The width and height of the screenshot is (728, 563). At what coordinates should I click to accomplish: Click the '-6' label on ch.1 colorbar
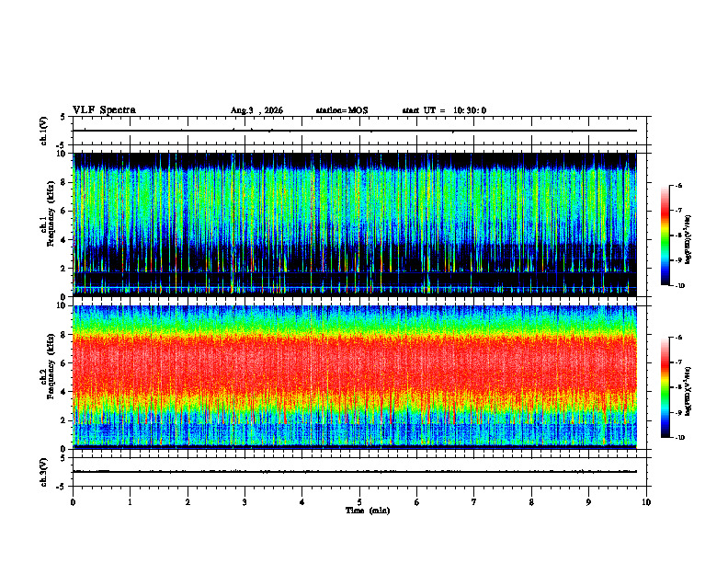[678, 185]
